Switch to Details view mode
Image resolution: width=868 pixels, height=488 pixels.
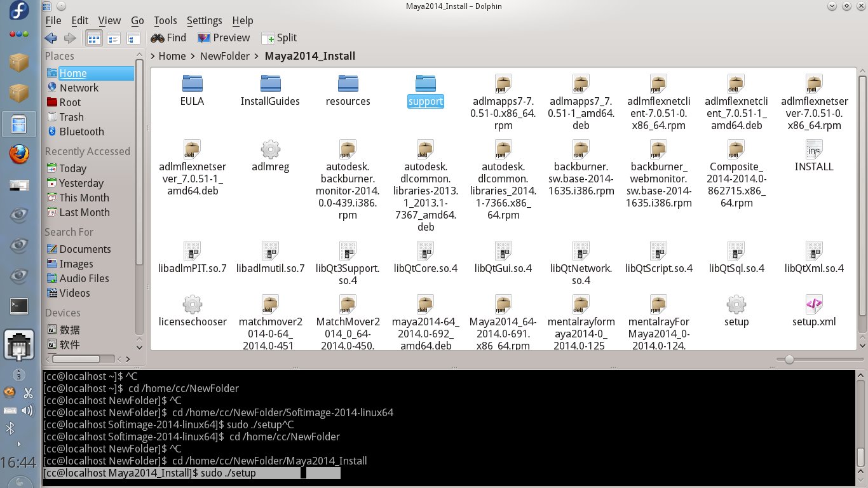(133, 38)
